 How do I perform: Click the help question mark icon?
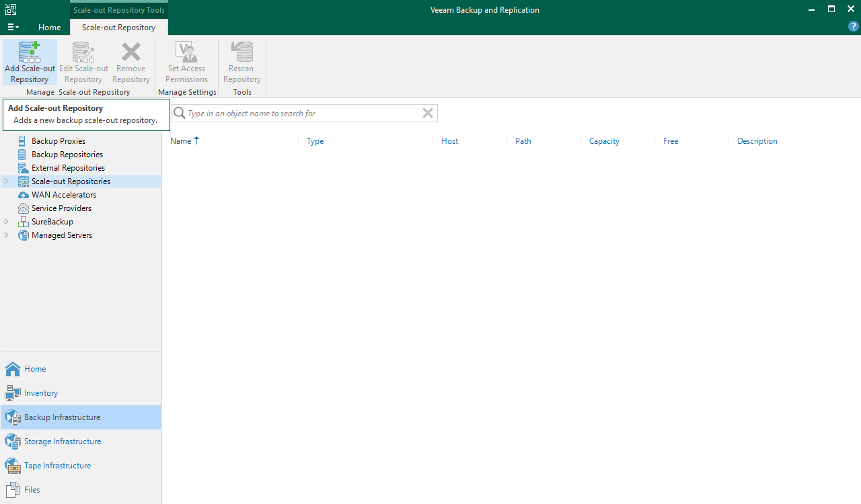pos(854,27)
